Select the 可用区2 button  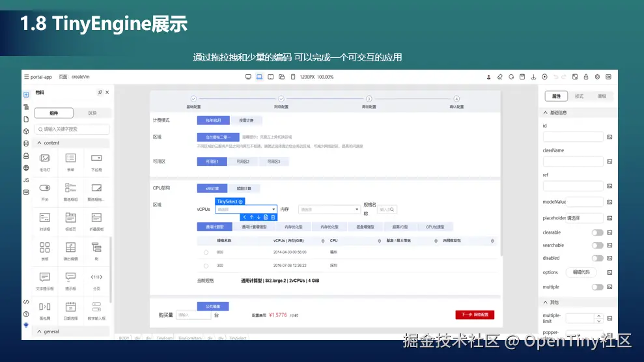click(x=243, y=161)
